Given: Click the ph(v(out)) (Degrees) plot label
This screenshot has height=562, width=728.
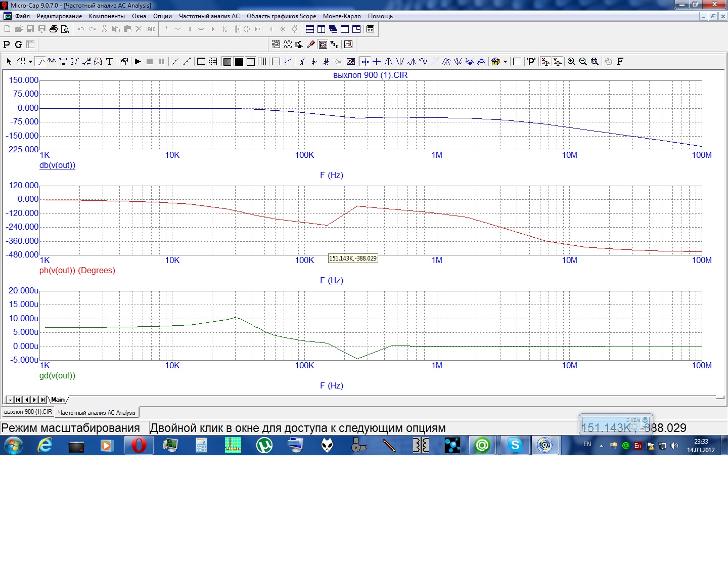Looking at the screenshot, I should (x=77, y=271).
